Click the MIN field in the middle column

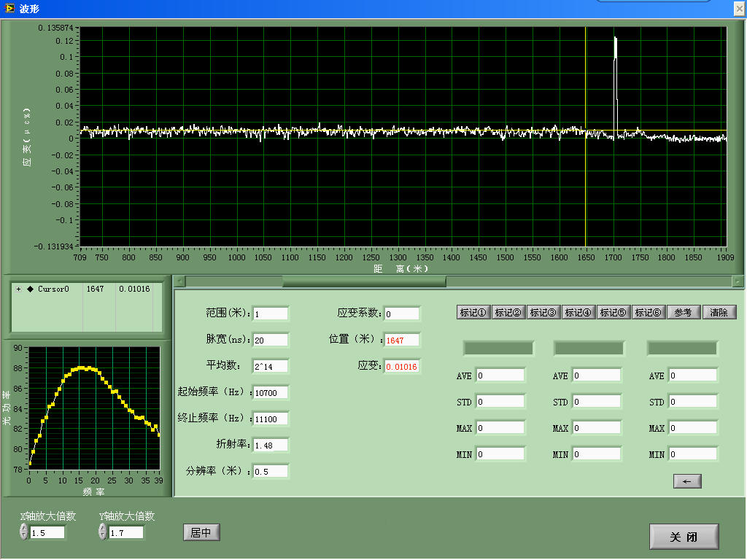[x=597, y=454]
